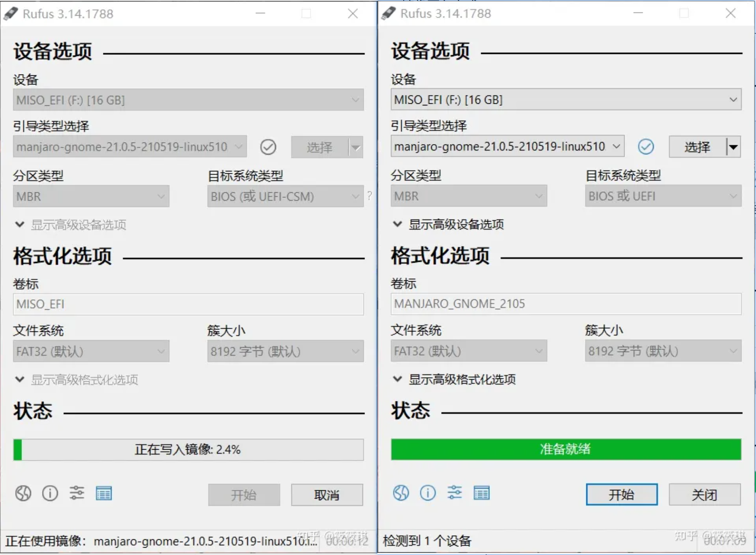Close the right Rufus window
Image resolution: width=756 pixels, height=555 pixels.
click(731, 13)
